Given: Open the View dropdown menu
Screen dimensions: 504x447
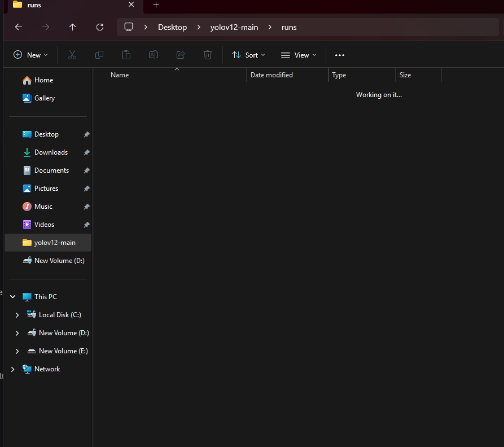Looking at the screenshot, I should pos(299,55).
